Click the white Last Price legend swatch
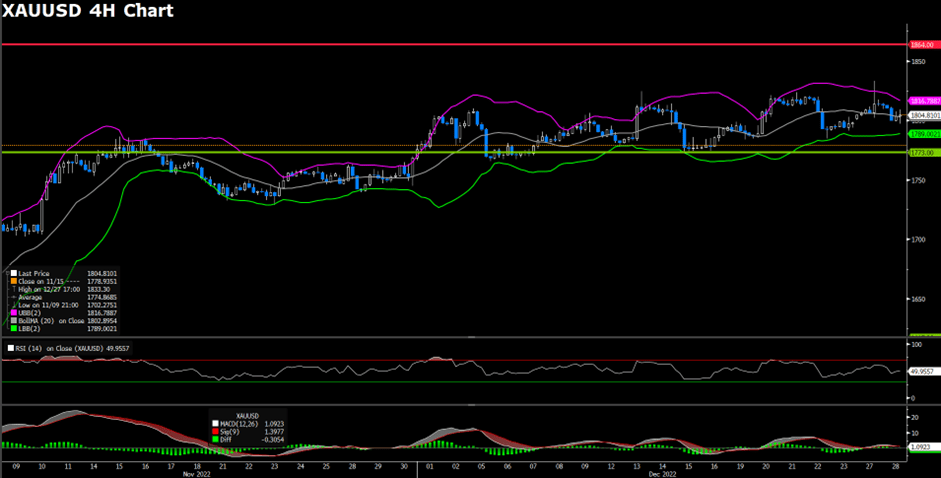The width and height of the screenshot is (941, 478). pos(12,272)
